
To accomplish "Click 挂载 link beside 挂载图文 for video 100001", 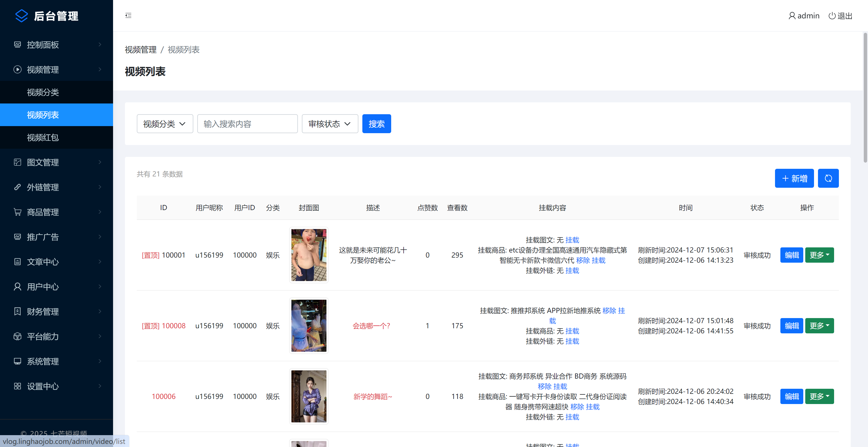I will (x=572, y=240).
